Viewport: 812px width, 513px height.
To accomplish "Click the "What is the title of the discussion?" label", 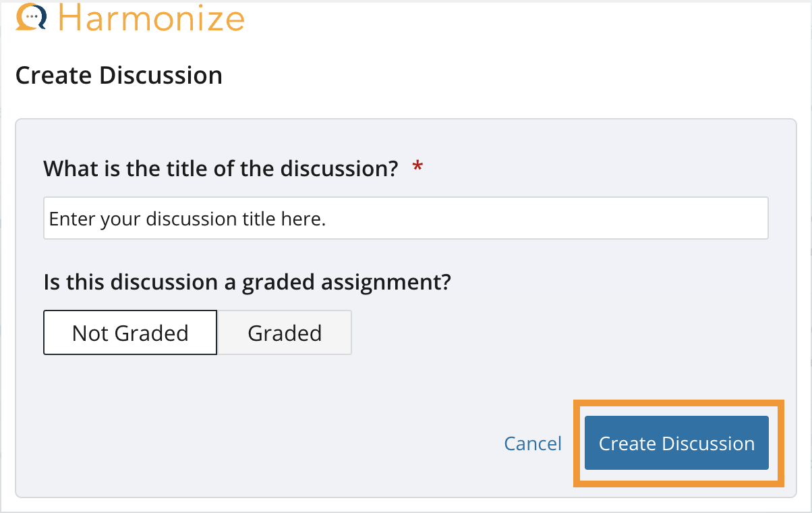I will (x=221, y=167).
